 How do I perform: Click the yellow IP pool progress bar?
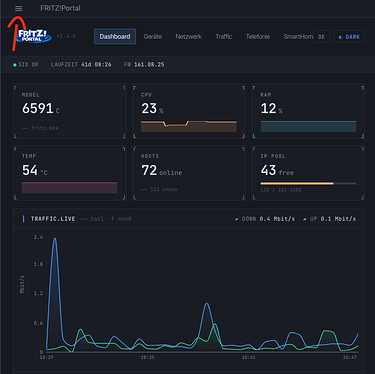pyautogui.click(x=297, y=183)
